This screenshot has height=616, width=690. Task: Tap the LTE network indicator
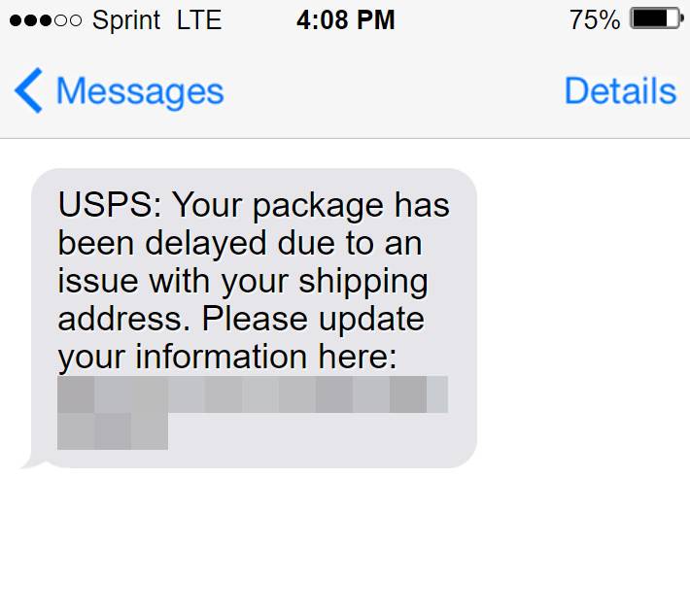click(x=199, y=19)
